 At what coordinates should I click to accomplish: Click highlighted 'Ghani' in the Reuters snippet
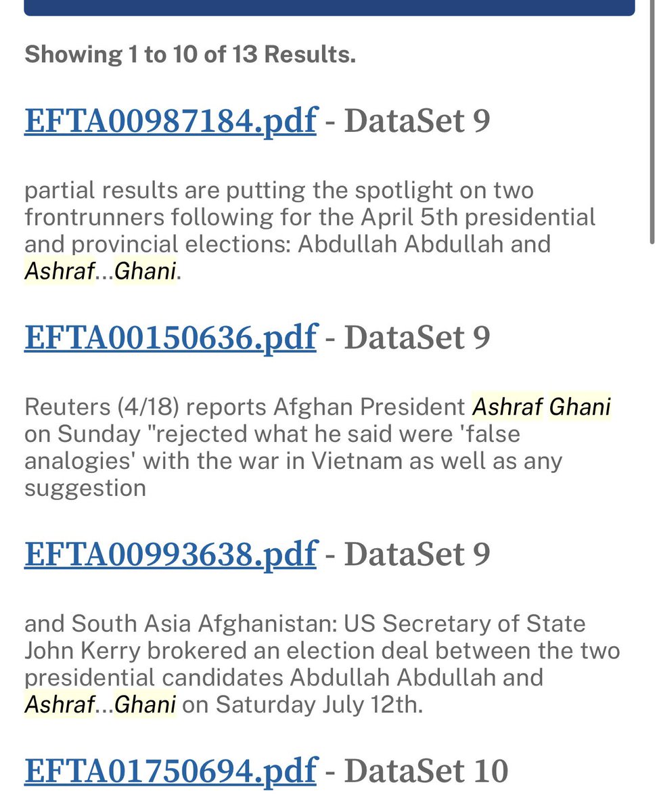coord(580,407)
